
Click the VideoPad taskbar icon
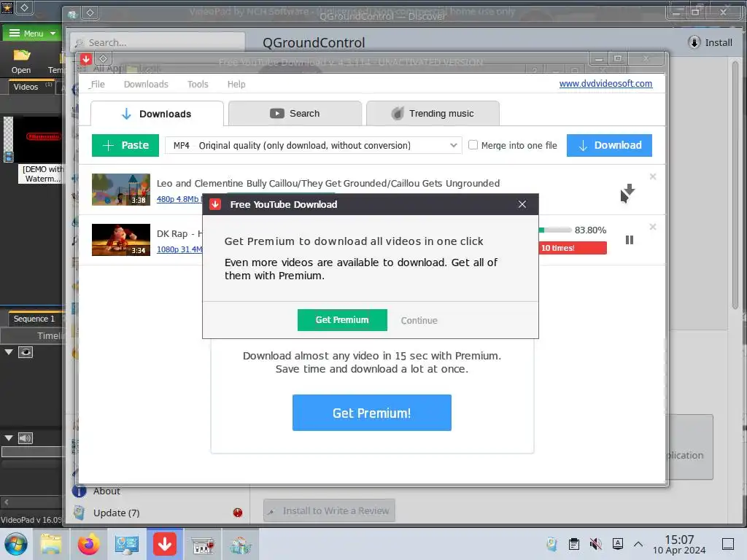(x=203, y=544)
